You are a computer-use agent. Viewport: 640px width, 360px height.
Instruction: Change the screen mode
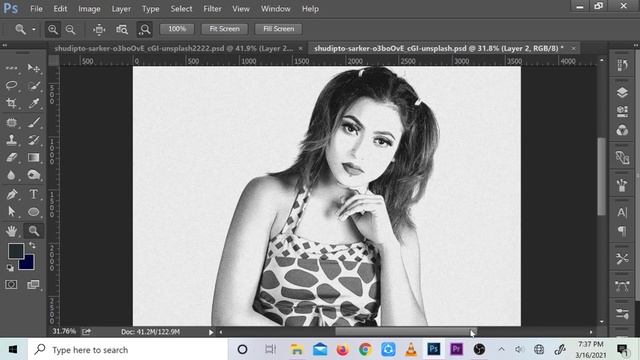(x=33, y=284)
